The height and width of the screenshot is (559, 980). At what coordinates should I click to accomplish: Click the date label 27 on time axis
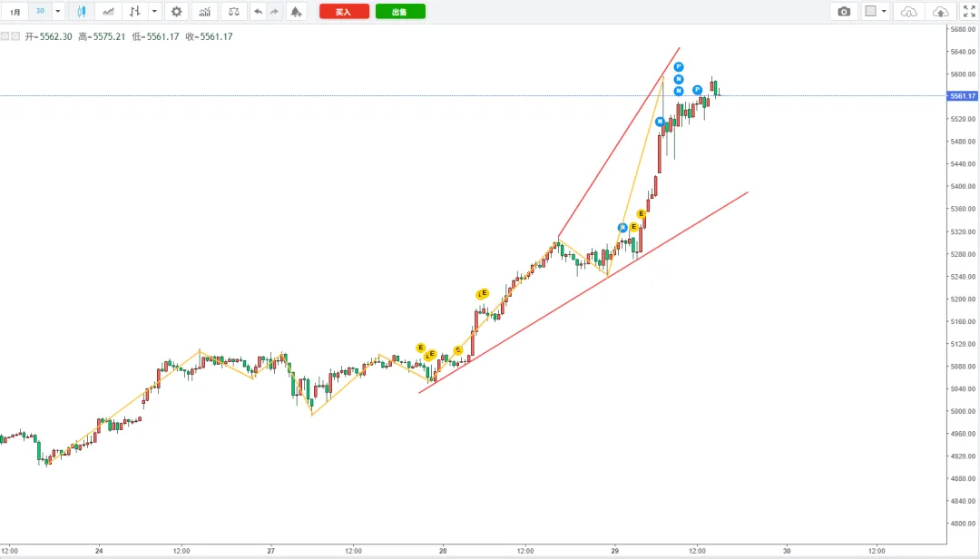(x=270, y=551)
